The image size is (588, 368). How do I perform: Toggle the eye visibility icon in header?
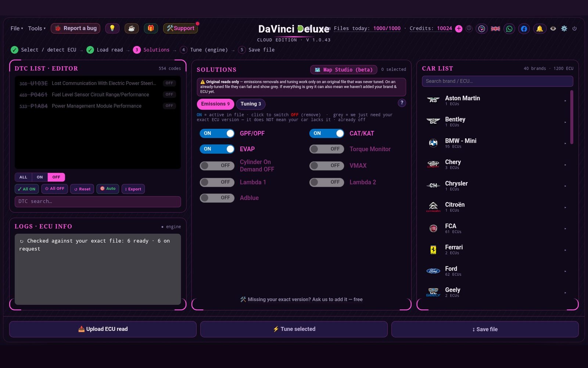pyautogui.click(x=553, y=28)
